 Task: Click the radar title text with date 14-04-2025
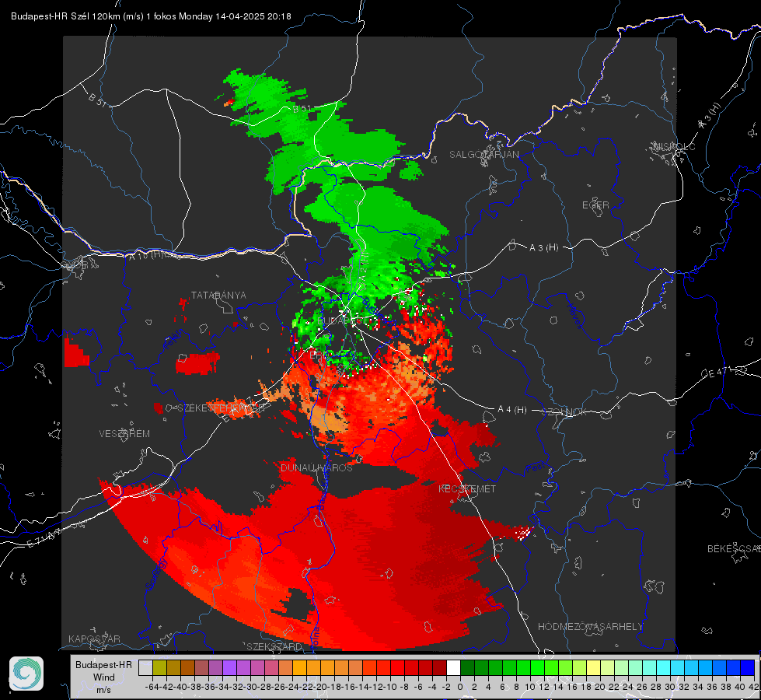[x=151, y=16]
